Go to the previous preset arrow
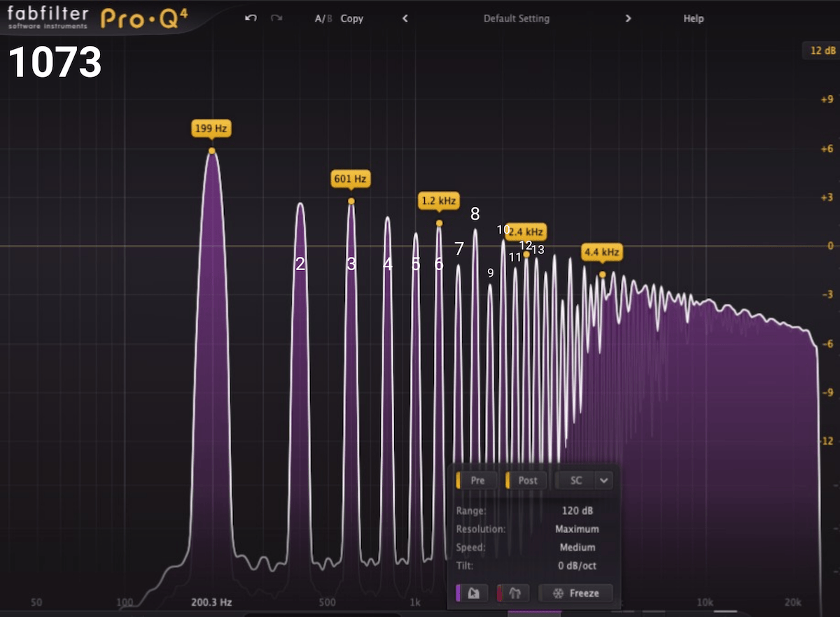Image resolution: width=840 pixels, height=617 pixels. pyautogui.click(x=405, y=19)
